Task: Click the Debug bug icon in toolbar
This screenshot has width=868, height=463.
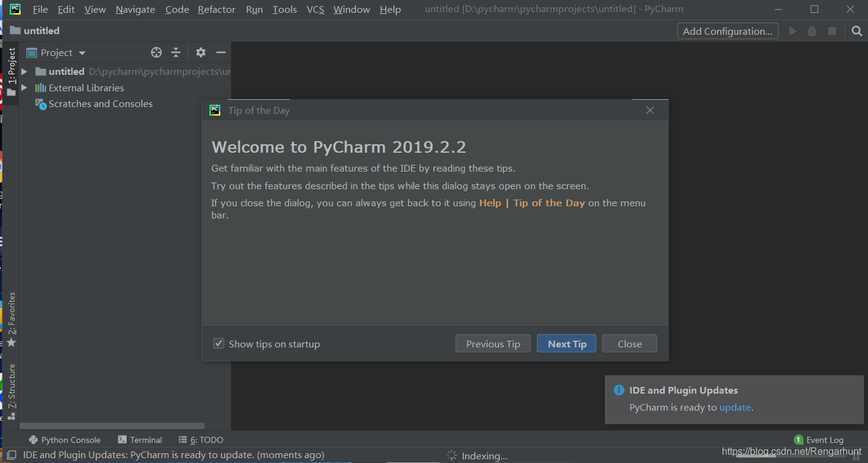Action: (812, 31)
